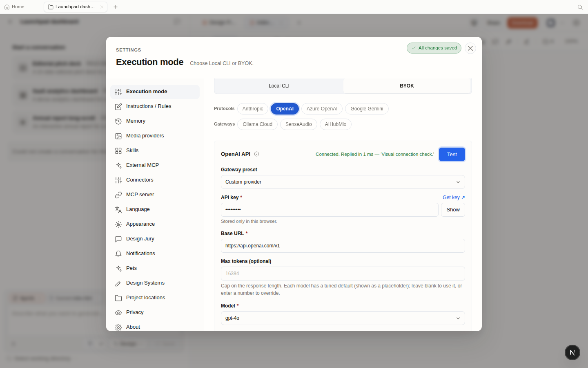Select the Google Gemini protocol
The height and width of the screenshot is (368, 588).
[x=367, y=109]
